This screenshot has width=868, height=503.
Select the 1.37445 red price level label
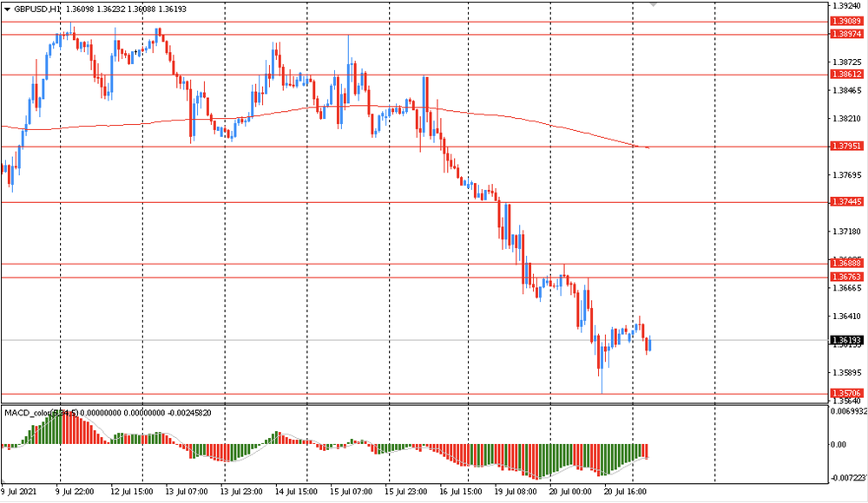[x=847, y=202]
